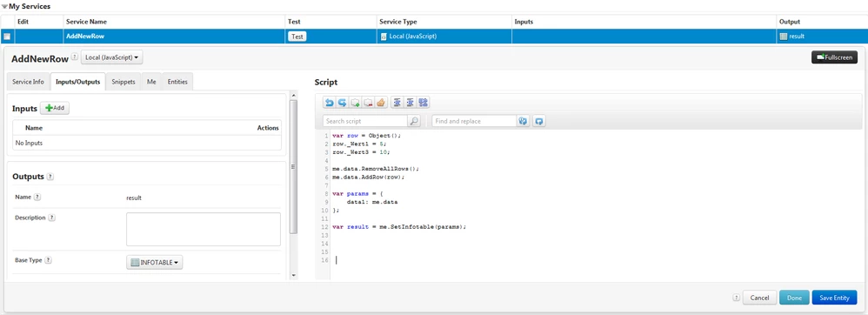The image size is (868, 315).
Task: Open help icon beside Description label
Action: point(52,218)
